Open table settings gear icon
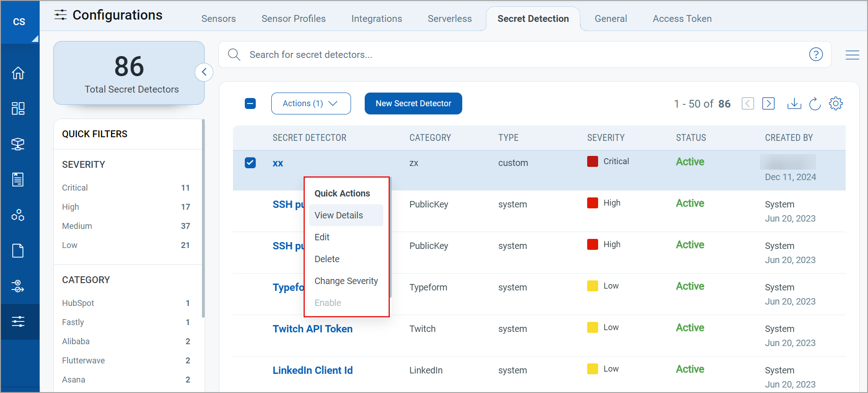 point(836,103)
